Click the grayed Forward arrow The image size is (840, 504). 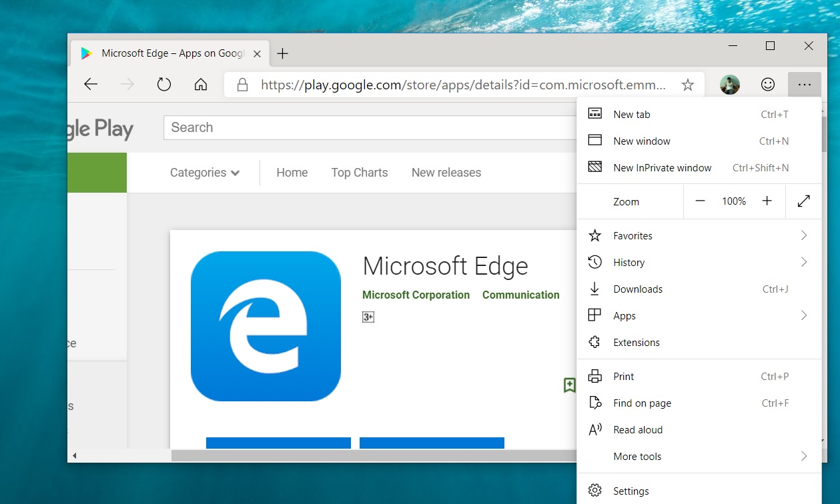click(x=127, y=85)
